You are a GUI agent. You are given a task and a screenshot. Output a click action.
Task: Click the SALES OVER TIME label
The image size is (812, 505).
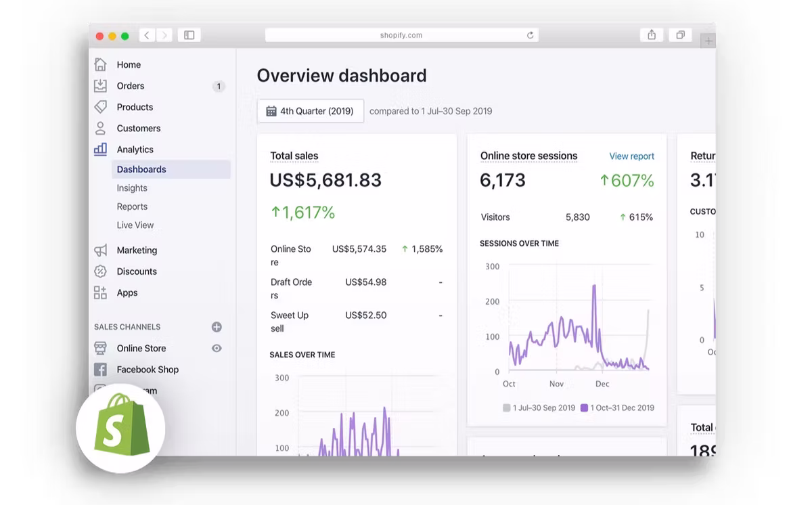click(302, 355)
